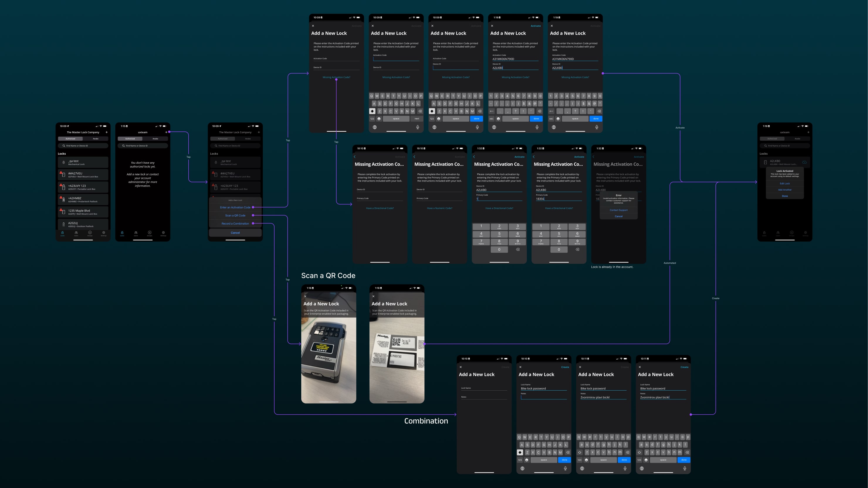Image resolution: width=868 pixels, height=488 pixels.
Task: Tap the enabled Activate on Add a New Lock screen
Action: click(x=535, y=26)
